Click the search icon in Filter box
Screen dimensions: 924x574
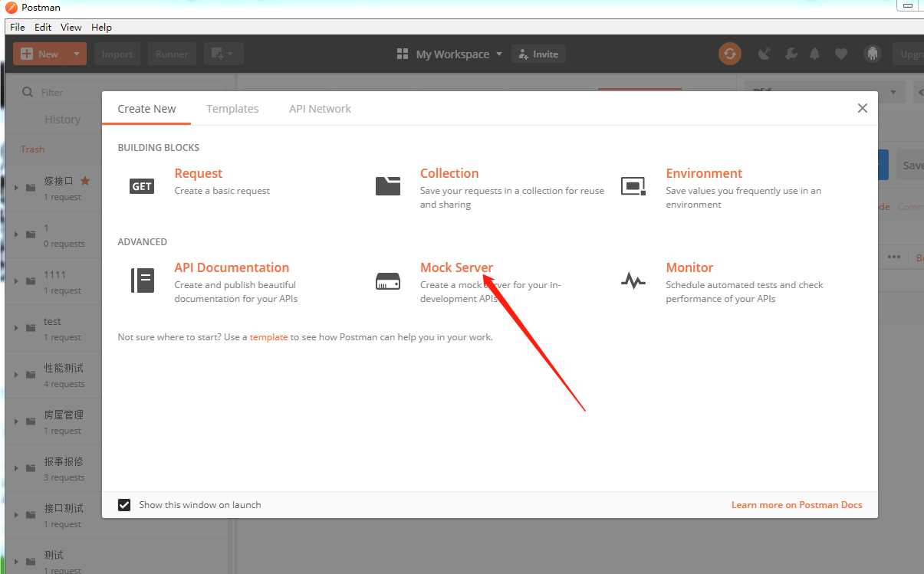(x=28, y=92)
